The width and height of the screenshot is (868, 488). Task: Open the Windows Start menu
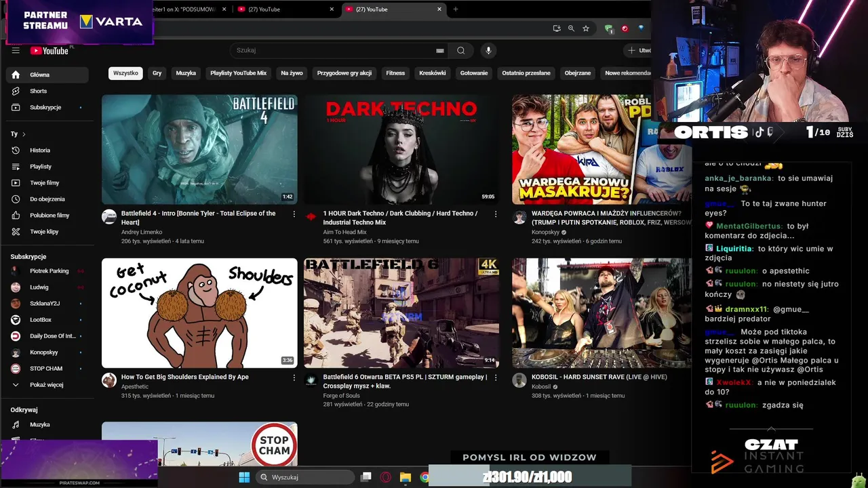click(x=244, y=477)
